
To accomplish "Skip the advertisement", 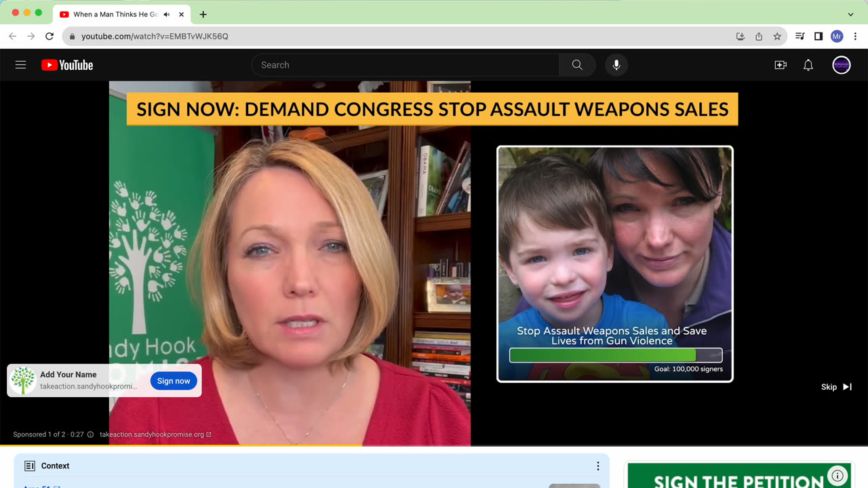I will click(x=837, y=387).
